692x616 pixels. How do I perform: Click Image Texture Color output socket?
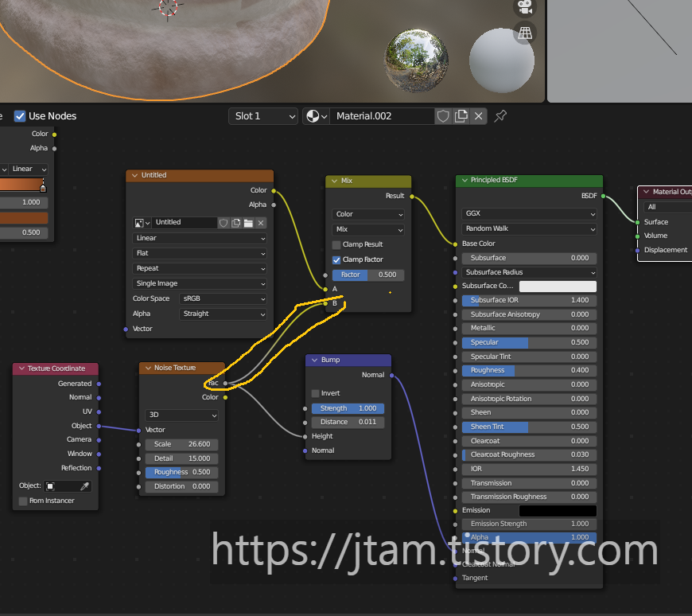[x=274, y=191]
